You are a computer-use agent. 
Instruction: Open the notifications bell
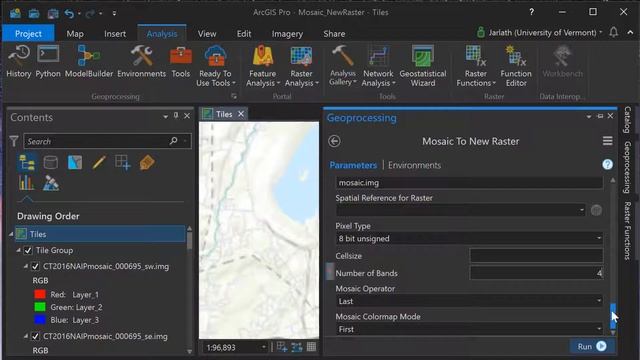click(x=613, y=32)
